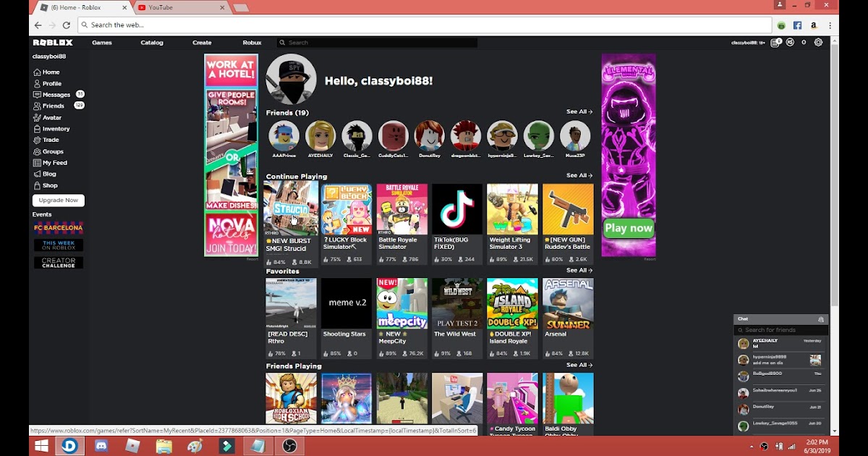Open the LUCKY Block Simulator game card
The height and width of the screenshot is (456, 868).
(x=346, y=224)
